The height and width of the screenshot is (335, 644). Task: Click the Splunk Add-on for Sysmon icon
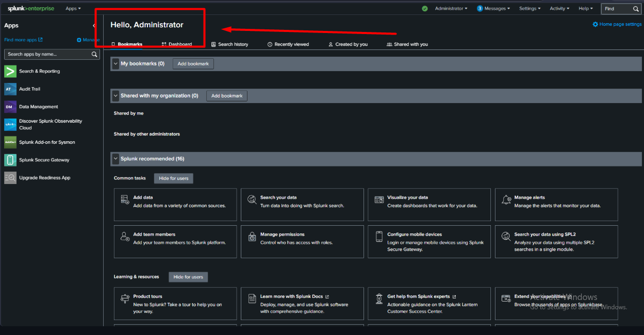tap(10, 142)
